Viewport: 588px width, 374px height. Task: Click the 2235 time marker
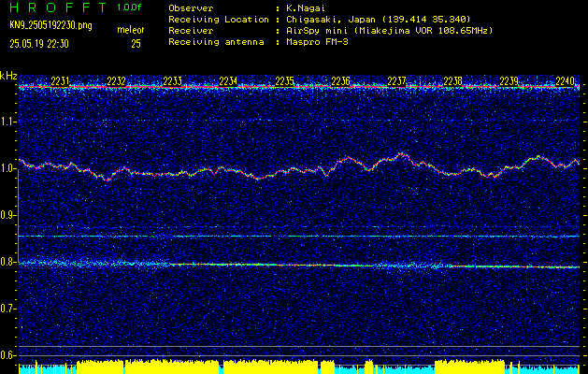(284, 81)
